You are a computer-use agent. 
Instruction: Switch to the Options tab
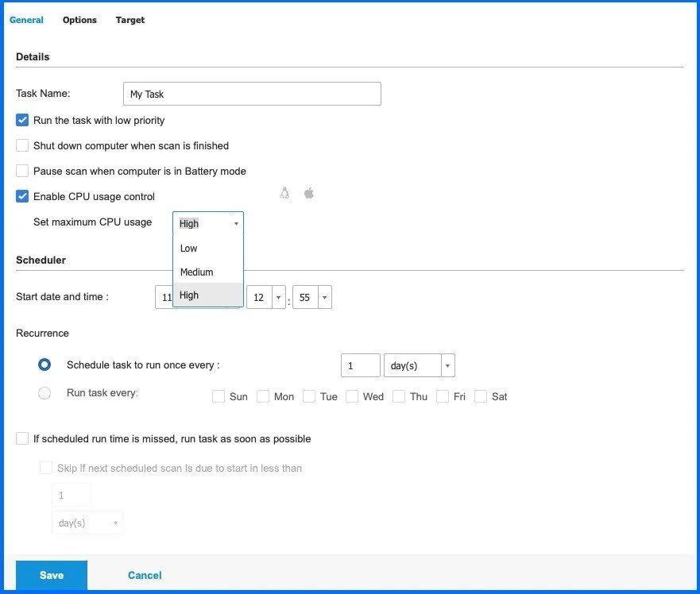pos(79,20)
